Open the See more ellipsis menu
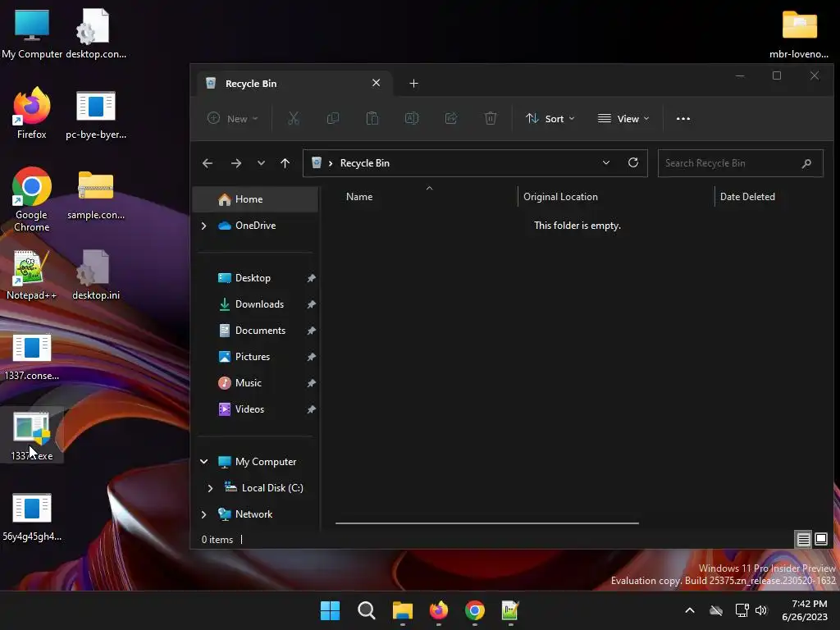Viewport: 840px width, 630px height. tap(683, 119)
